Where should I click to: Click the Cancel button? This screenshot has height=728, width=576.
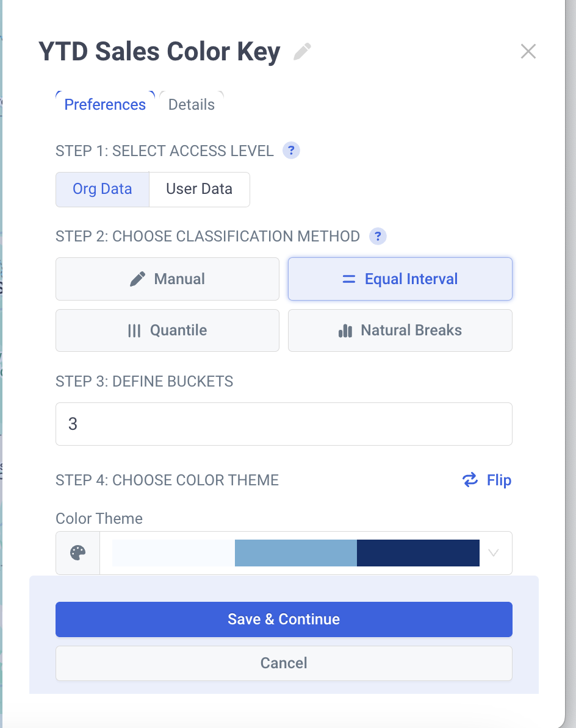pyautogui.click(x=284, y=663)
